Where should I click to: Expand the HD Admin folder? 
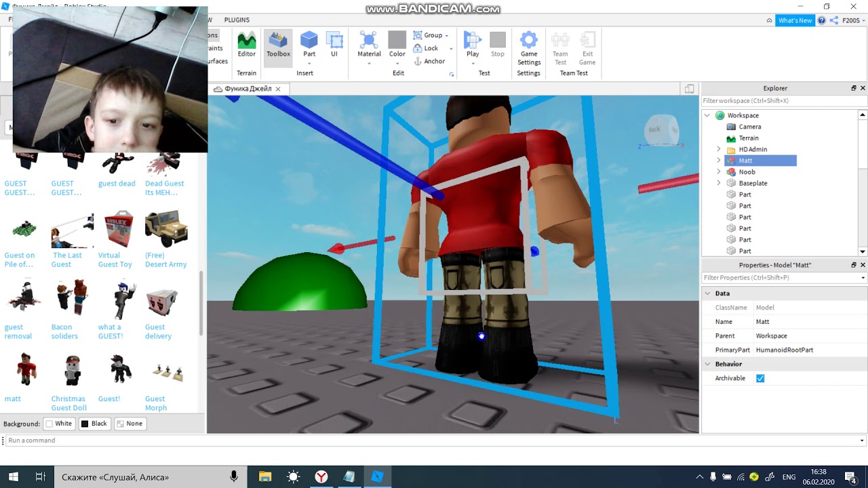pos(719,149)
